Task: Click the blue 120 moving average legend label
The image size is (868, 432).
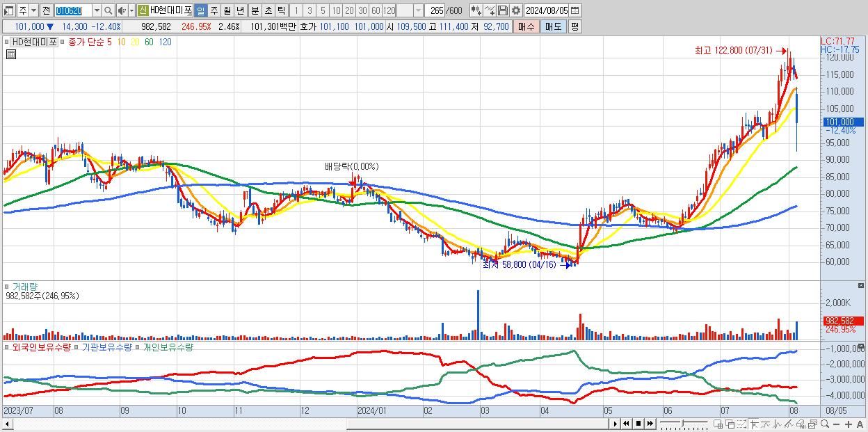Action: click(x=166, y=42)
